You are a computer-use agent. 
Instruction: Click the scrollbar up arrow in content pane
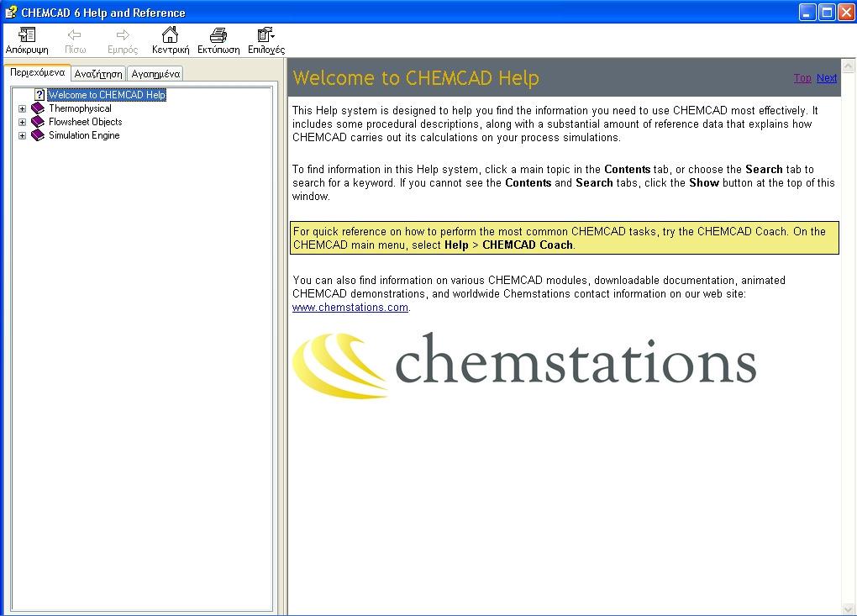click(x=849, y=66)
